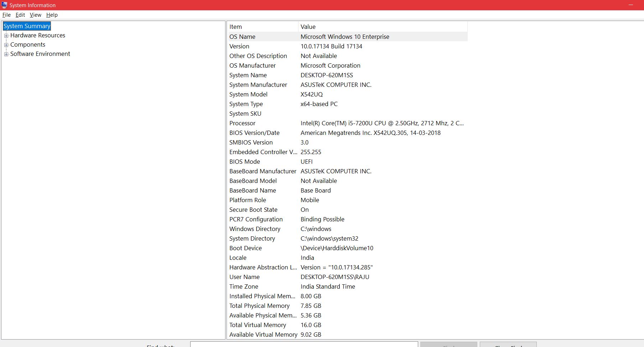Select the Installed Physical Memory row
This screenshot has height=347, width=644.
(348, 296)
